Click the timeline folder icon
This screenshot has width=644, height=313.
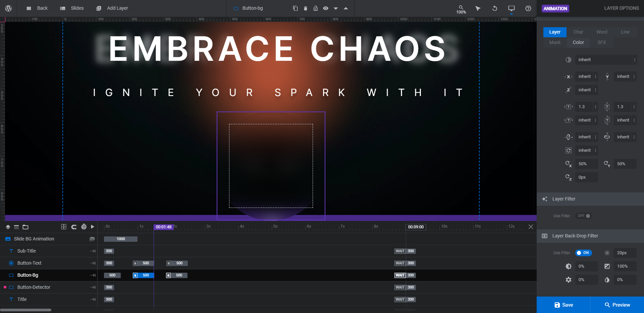(25, 227)
